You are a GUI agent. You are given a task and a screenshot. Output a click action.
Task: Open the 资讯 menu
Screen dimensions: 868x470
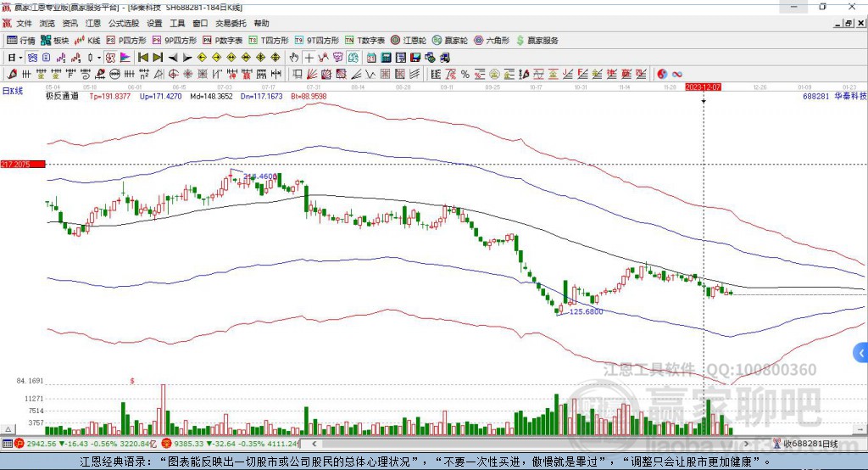tap(70, 23)
